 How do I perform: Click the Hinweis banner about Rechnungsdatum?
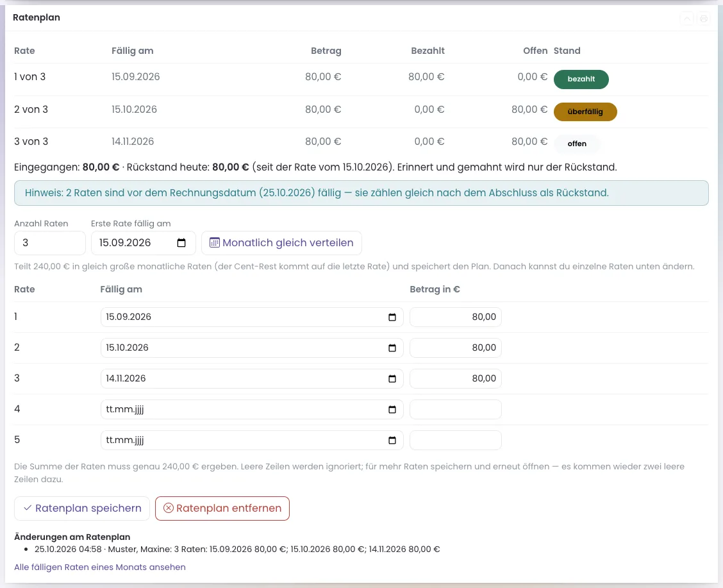pyautogui.click(x=361, y=193)
